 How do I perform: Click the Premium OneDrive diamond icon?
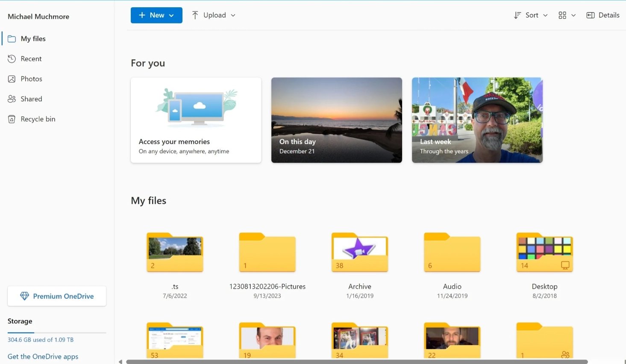24,296
